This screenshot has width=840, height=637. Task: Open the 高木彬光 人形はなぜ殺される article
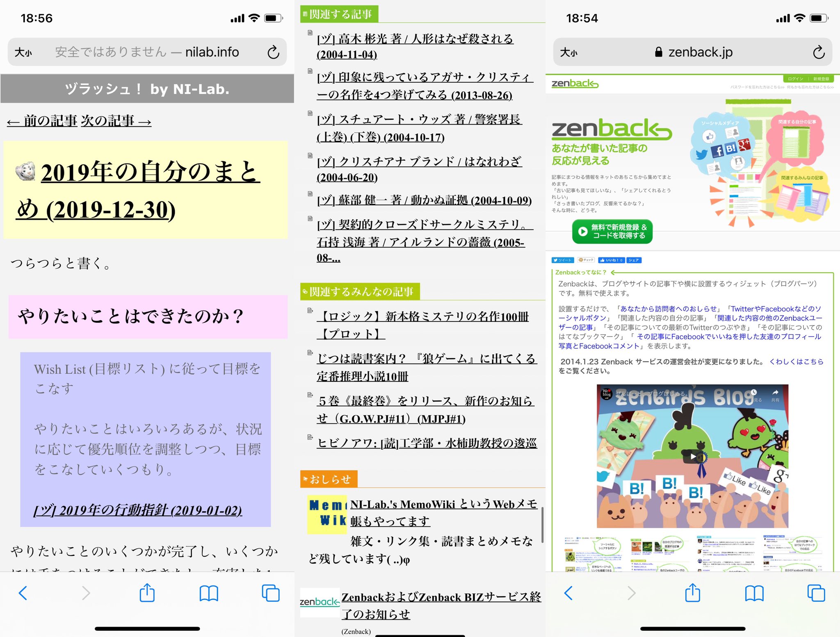click(415, 46)
